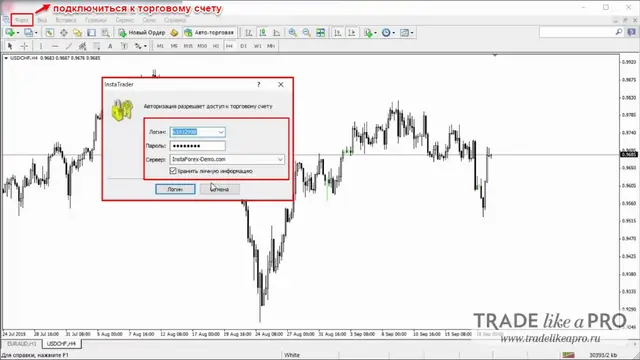The height and width of the screenshot is (360, 640).
Task: Toggle Chart Shift button
Action: [351, 33]
